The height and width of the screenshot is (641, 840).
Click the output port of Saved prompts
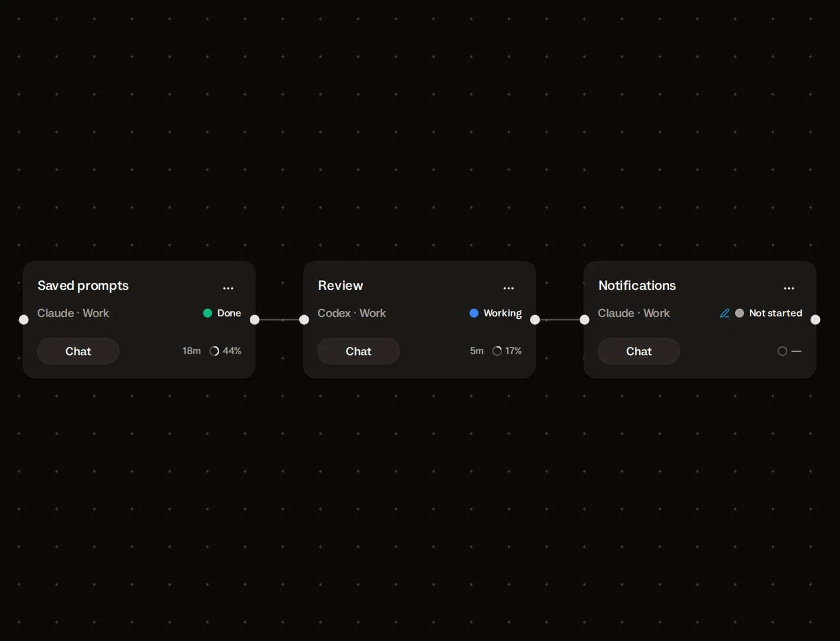click(x=254, y=320)
